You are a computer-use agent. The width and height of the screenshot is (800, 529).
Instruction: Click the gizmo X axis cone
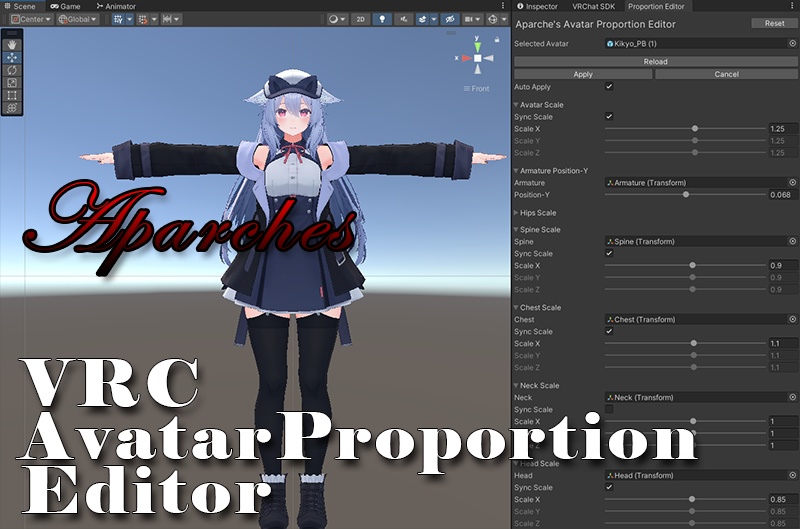[466, 58]
